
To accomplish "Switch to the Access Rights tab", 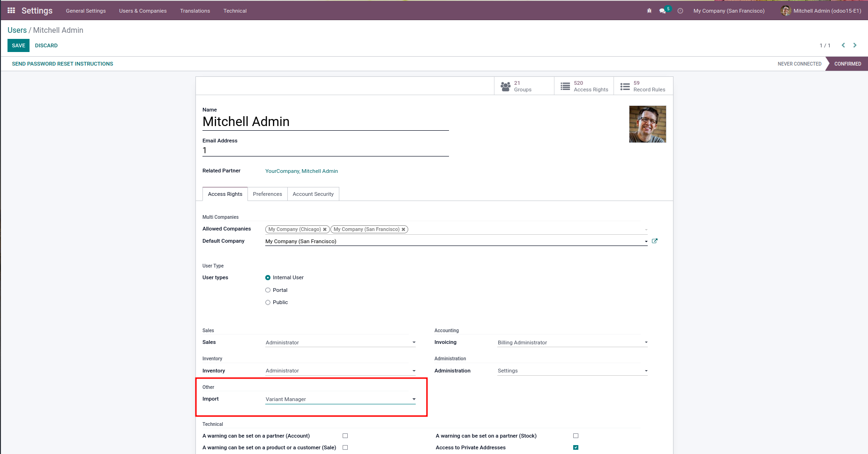I will (225, 194).
